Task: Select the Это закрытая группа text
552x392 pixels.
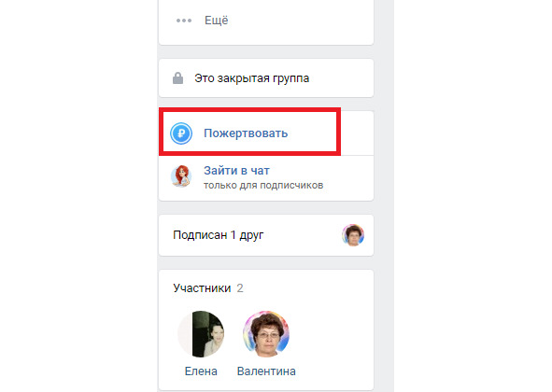Action: pos(251,78)
